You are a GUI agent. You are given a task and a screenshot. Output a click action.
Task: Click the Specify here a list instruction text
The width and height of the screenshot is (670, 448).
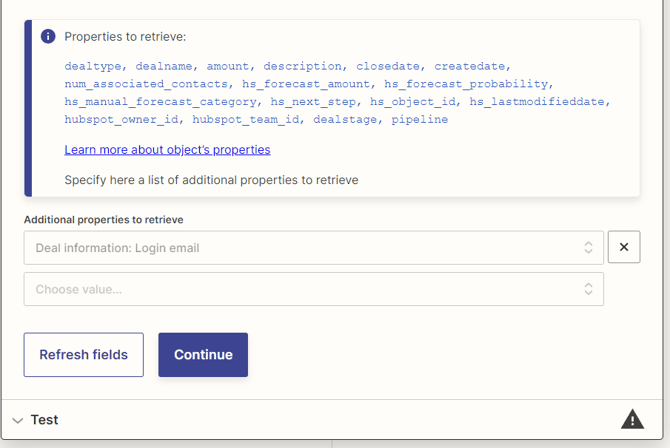(x=211, y=180)
